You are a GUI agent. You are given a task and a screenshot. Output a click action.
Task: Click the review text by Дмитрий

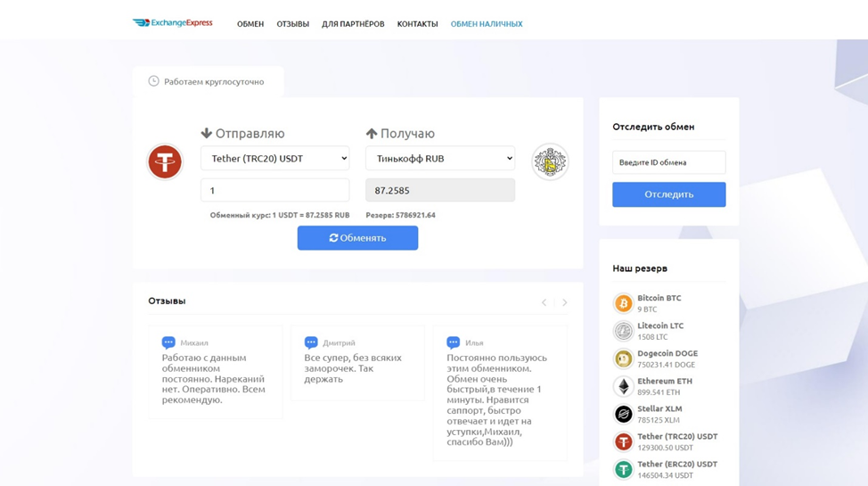click(353, 368)
